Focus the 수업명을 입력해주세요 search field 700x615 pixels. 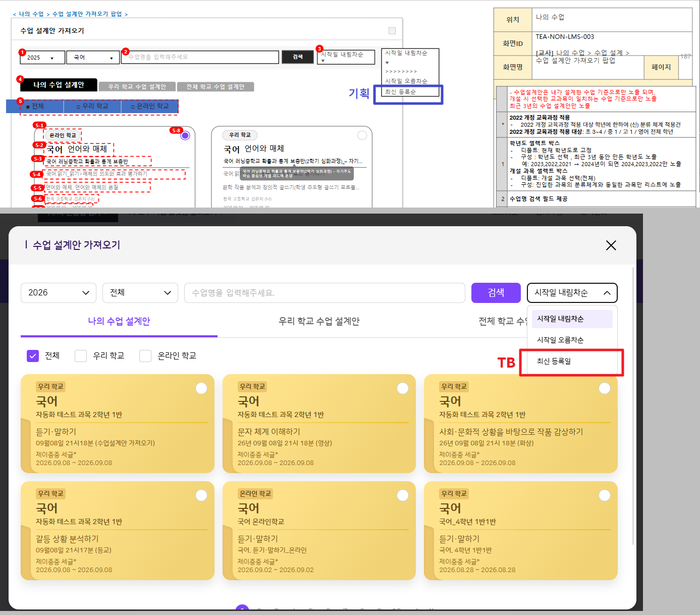pyautogui.click(x=325, y=293)
